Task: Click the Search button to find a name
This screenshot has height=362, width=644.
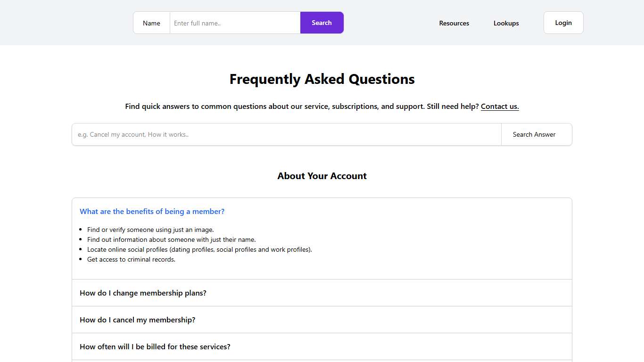Action: pyautogui.click(x=322, y=22)
